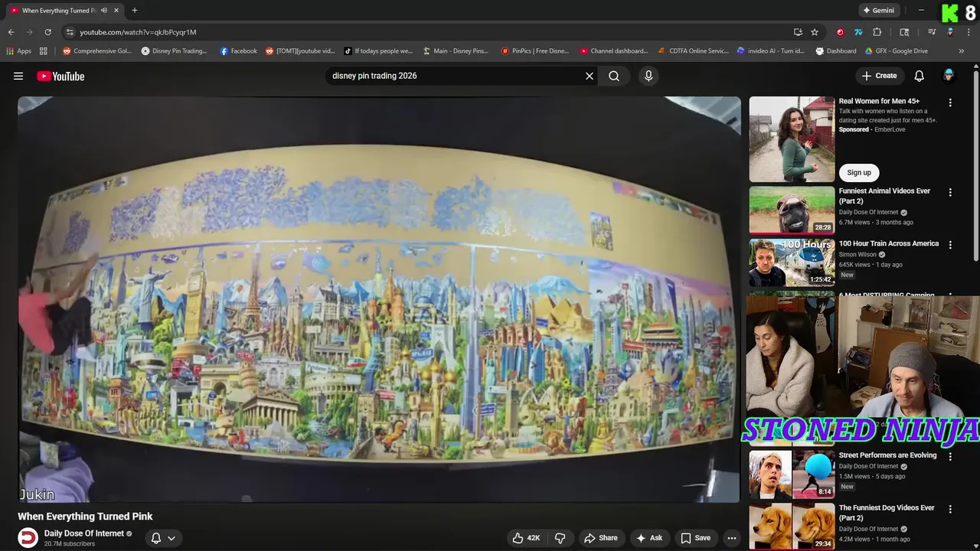This screenshot has width=980, height=551.
Task: Open Chrome three-dot menu
Action: click(x=969, y=32)
